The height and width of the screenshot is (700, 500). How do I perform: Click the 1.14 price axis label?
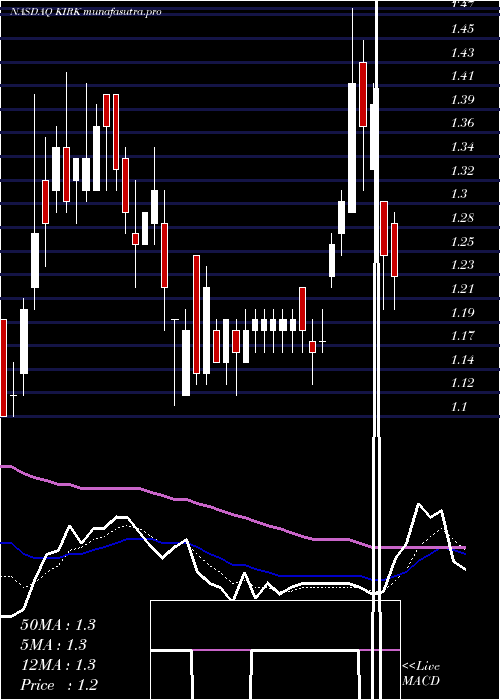pos(462,359)
